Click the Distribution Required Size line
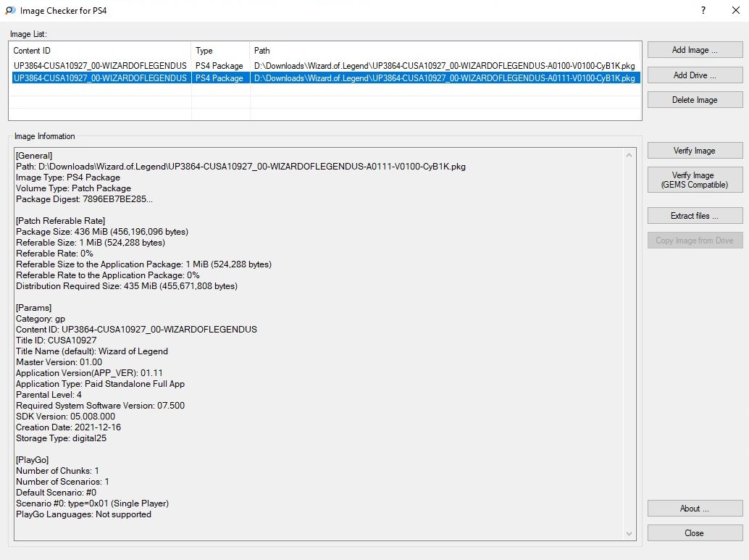Screen dimensions: 749x560 tap(127, 285)
